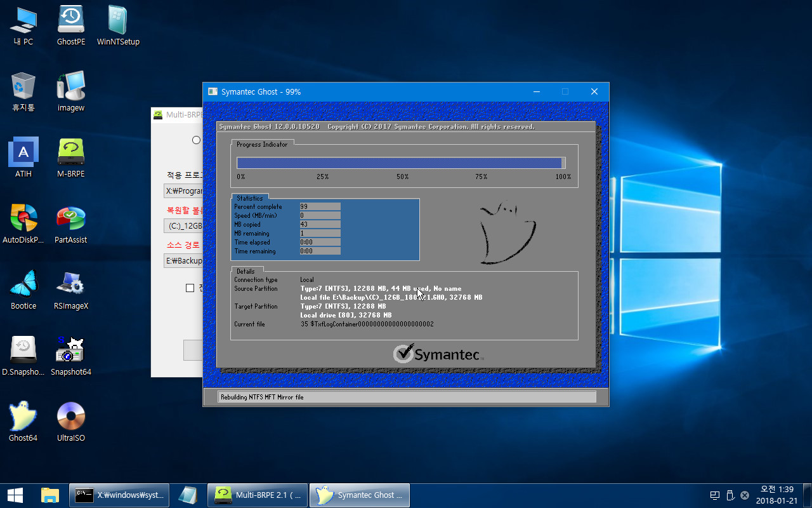Launch M-BRPE from the desktop
This screenshot has width=812, height=508.
71,157
